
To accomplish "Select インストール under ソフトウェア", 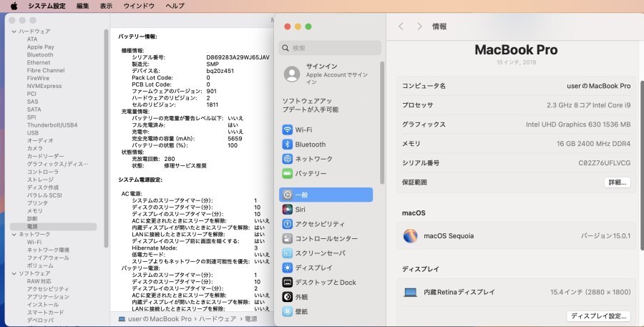I will click(x=43, y=304).
